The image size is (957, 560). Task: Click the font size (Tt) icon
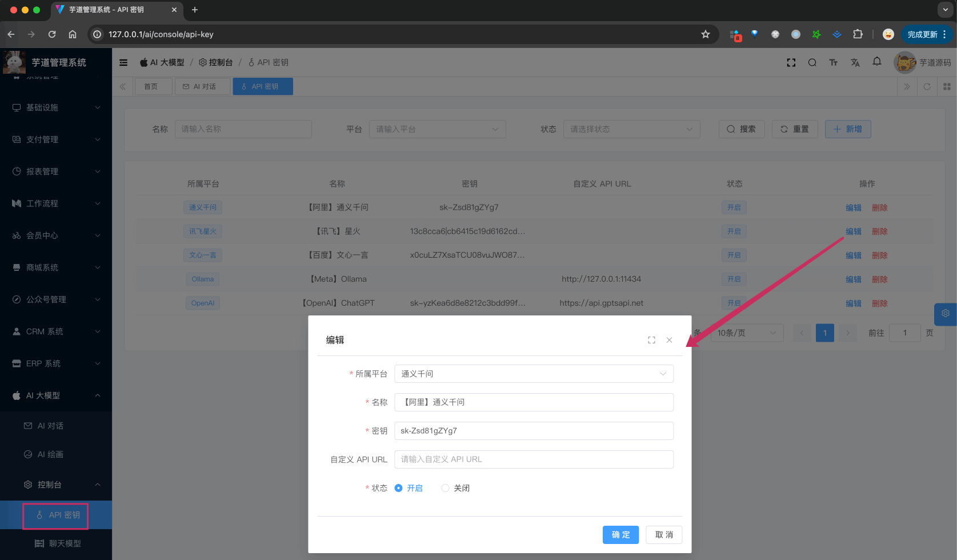pos(834,62)
